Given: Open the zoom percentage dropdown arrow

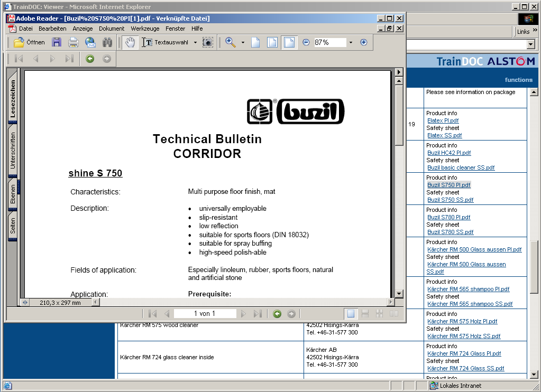Looking at the screenshot, I should pos(351,42).
